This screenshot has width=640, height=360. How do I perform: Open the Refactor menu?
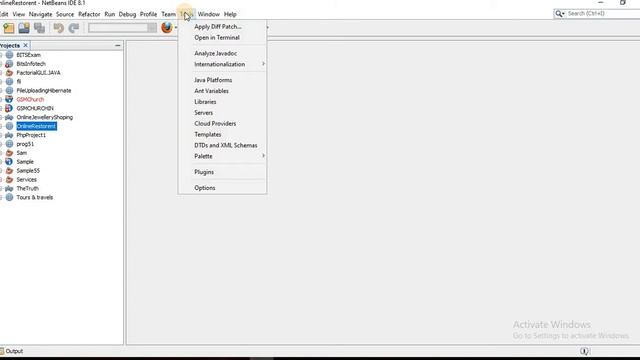click(89, 14)
